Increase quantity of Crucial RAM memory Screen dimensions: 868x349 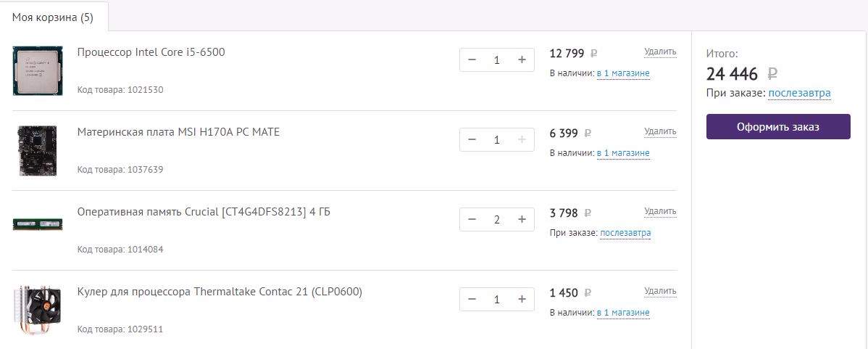(x=522, y=219)
